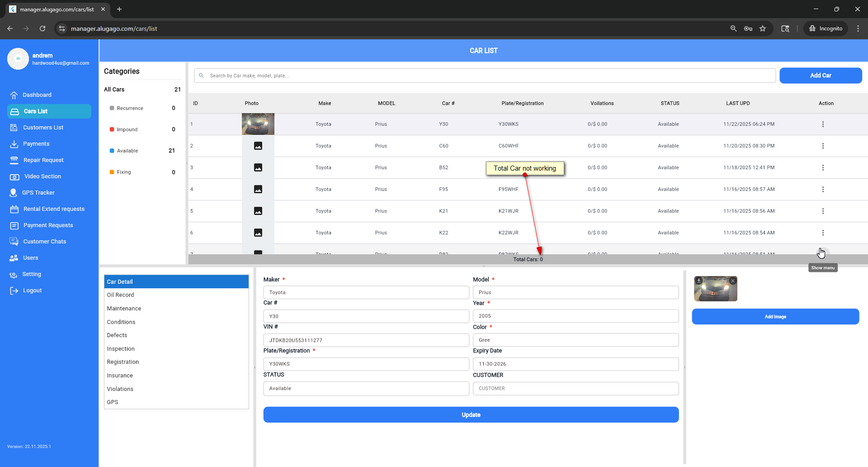Open the Dashboard sidebar item
The height and width of the screenshot is (467, 868).
37,95
